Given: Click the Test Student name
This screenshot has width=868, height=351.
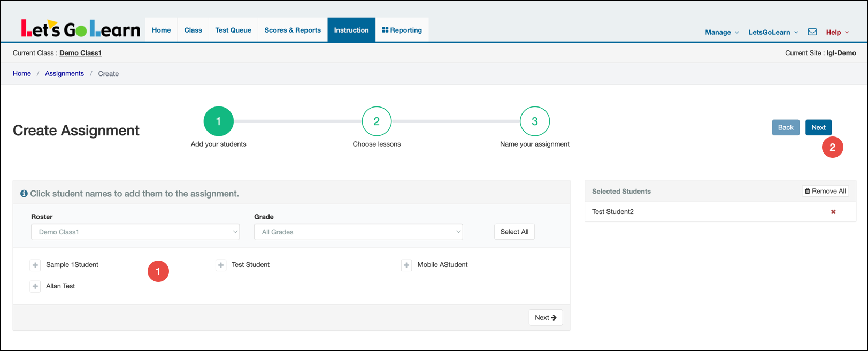Looking at the screenshot, I should pos(251,265).
